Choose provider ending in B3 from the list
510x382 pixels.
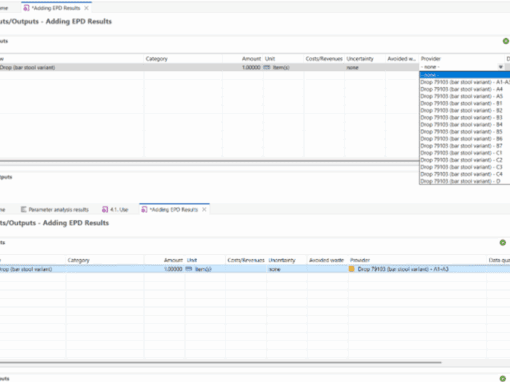coord(464,118)
